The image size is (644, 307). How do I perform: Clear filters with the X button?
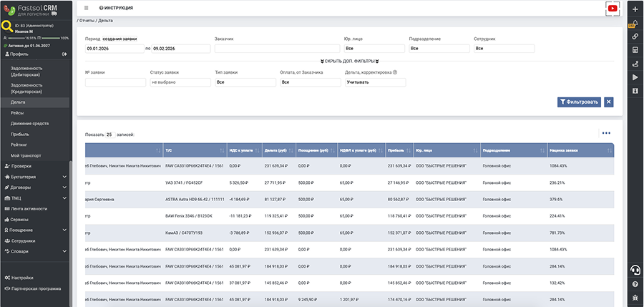[x=608, y=102]
